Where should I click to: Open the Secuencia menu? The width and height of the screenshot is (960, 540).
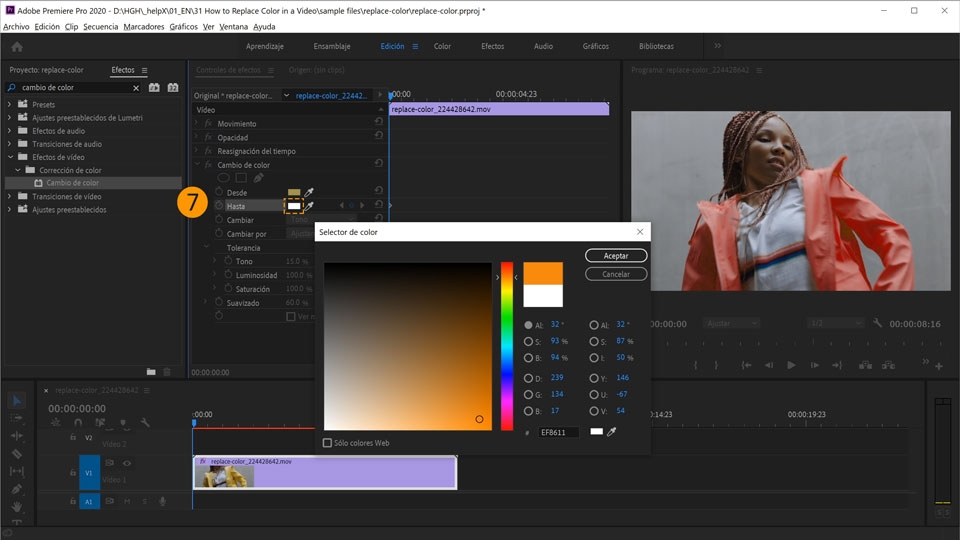[x=100, y=27]
